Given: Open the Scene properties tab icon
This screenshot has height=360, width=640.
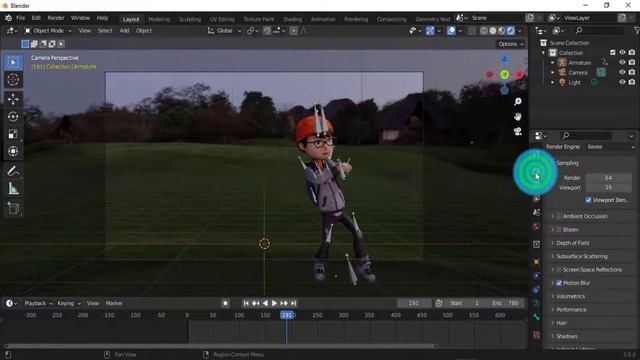Looking at the screenshot, I should pos(536,213).
